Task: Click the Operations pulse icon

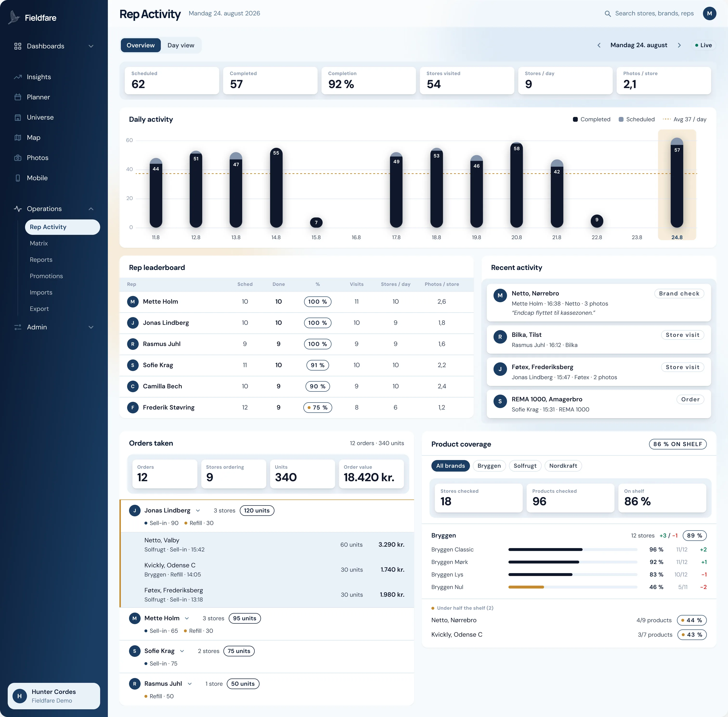Action: [18, 209]
